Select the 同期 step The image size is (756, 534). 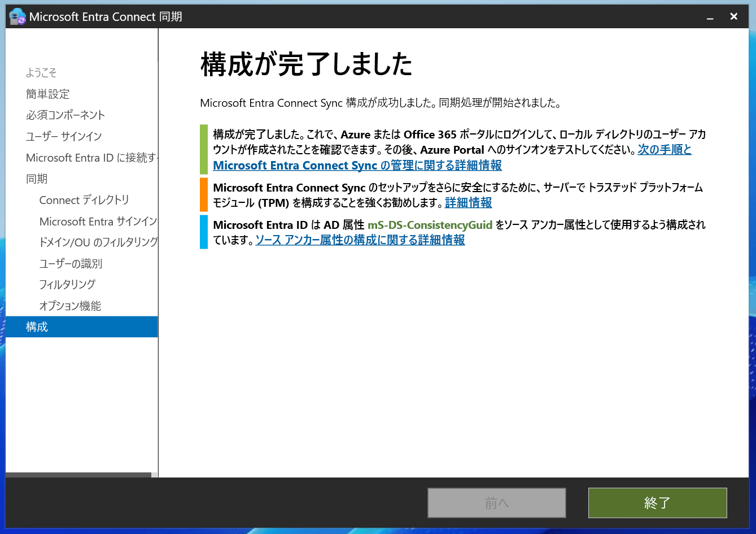(37, 179)
